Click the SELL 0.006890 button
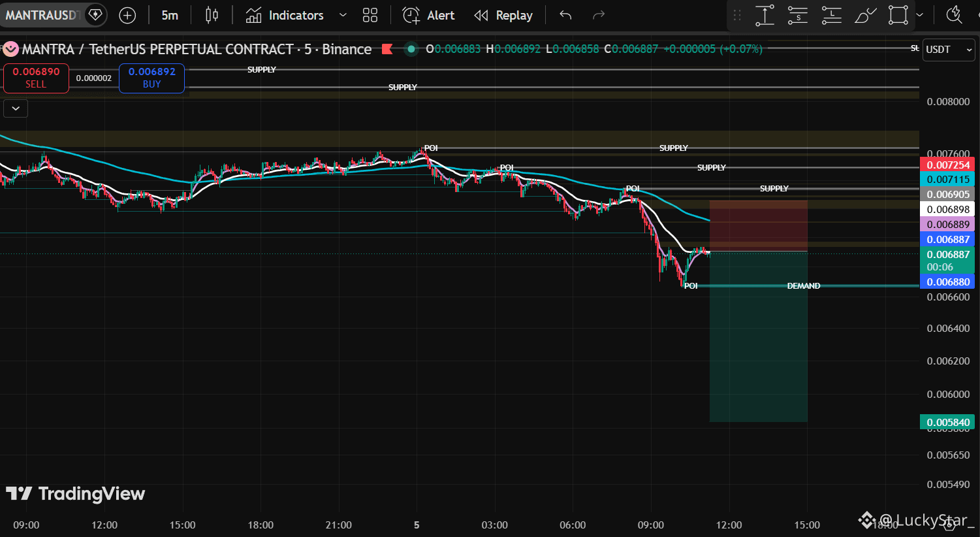Image resolution: width=980 pixels, height=537 pixels. (36, 78)
